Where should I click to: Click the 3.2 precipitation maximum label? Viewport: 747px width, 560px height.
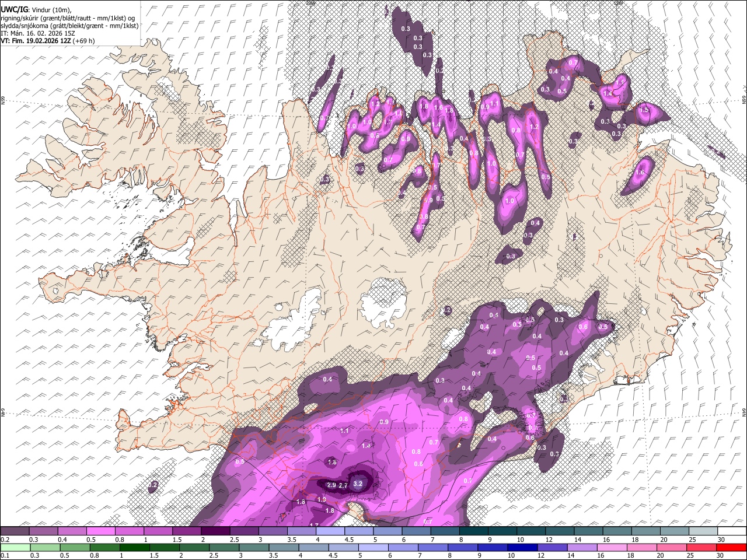[x=358, y=483]
